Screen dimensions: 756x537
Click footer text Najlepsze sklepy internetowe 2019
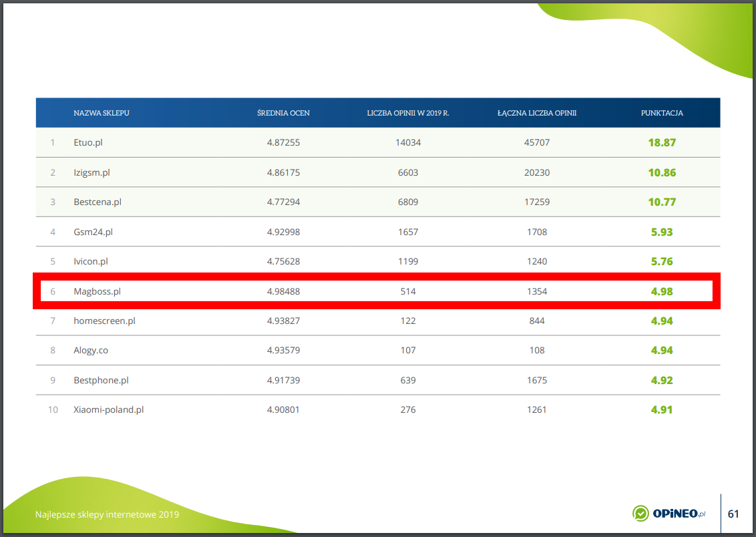pyautogui.click(x=107, y=514)
